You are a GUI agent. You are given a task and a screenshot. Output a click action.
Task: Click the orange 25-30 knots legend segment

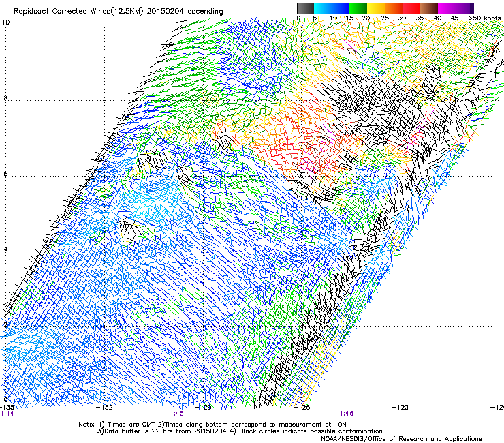coord(394,8)
